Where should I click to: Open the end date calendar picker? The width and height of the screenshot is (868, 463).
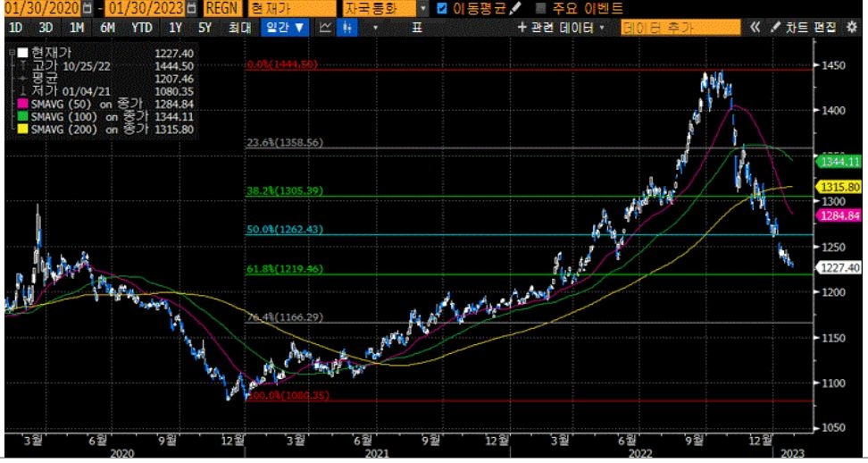tap(192, 8)
